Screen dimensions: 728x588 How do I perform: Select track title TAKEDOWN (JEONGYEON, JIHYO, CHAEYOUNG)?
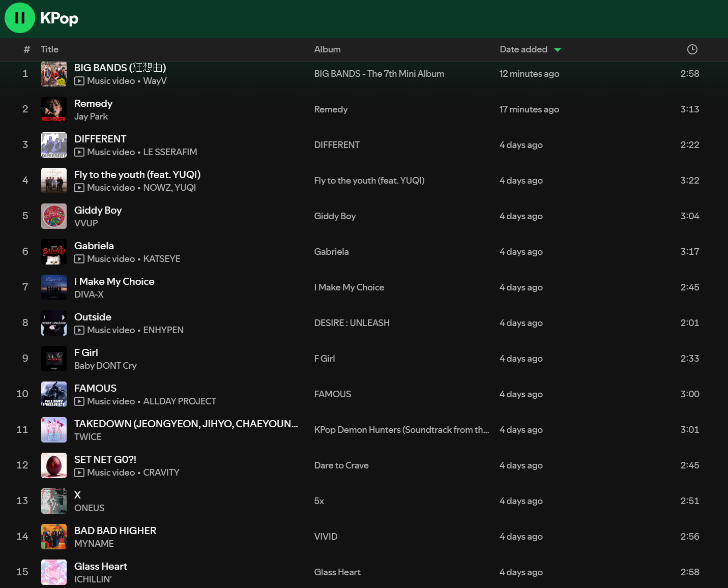click(x=186, y=424)
